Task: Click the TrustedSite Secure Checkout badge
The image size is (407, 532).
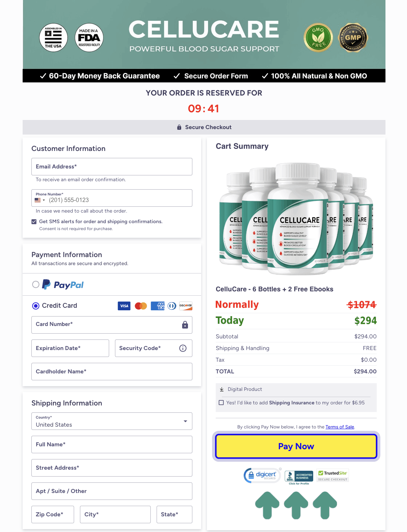Action: [x=332, y=475]
